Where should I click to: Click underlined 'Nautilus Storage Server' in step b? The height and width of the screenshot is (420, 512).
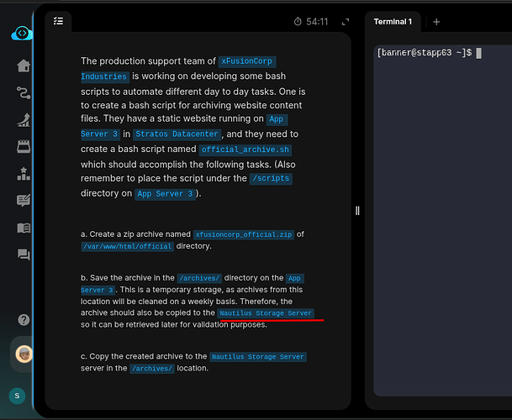266,313
